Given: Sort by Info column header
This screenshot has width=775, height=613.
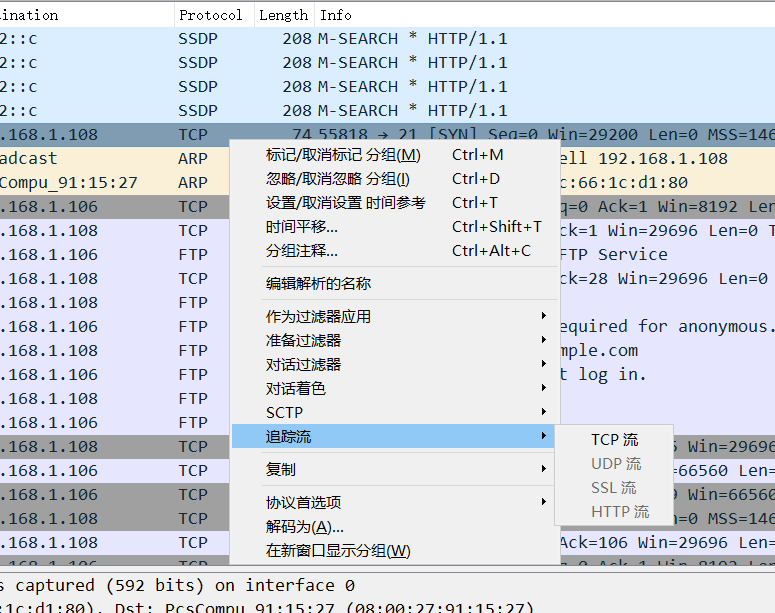Looking at the screenshot, I should [545, 15].
